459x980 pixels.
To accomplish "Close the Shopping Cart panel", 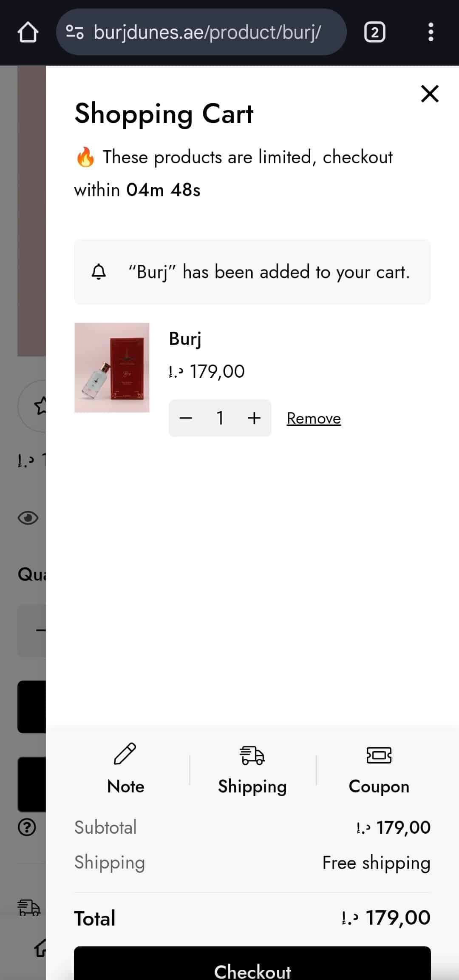I will 429,94.
